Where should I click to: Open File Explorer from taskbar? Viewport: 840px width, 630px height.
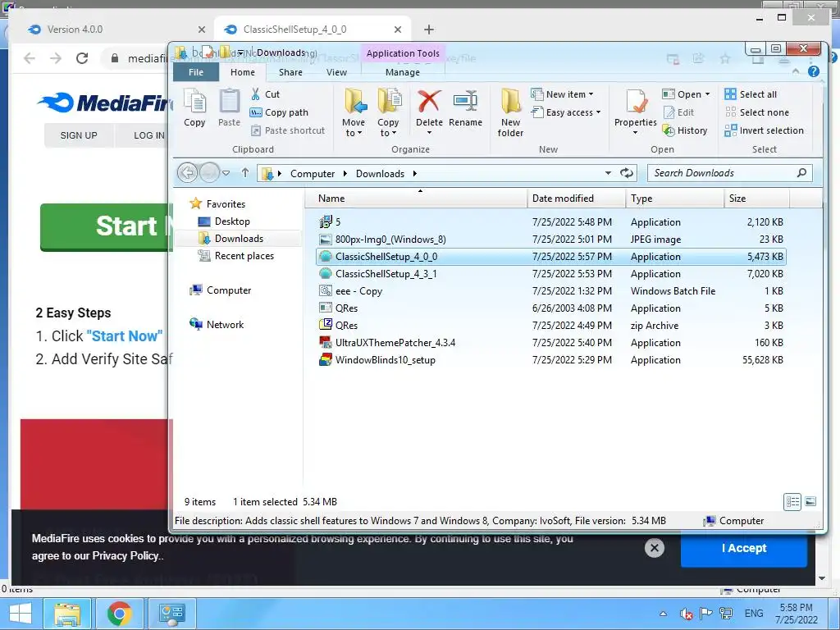pyautogui.click(x=67, y=614)
